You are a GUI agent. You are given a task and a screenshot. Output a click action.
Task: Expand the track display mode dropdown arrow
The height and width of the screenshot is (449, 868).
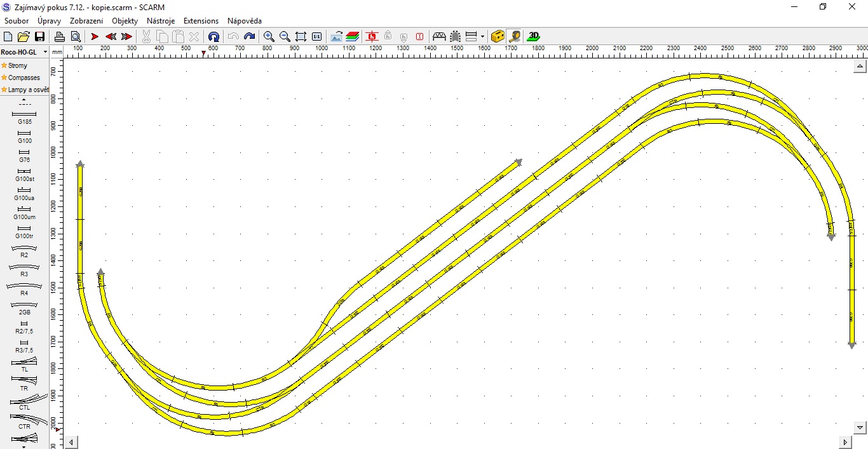482,37
